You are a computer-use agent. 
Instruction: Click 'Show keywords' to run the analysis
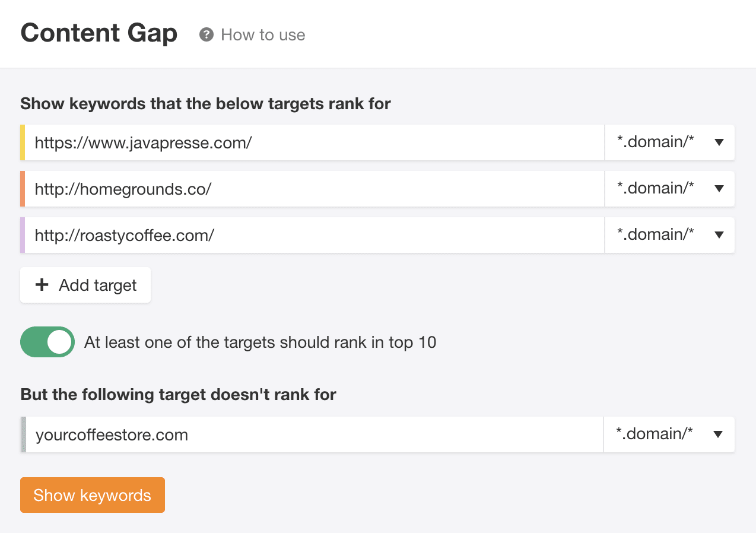click(92, 494)
